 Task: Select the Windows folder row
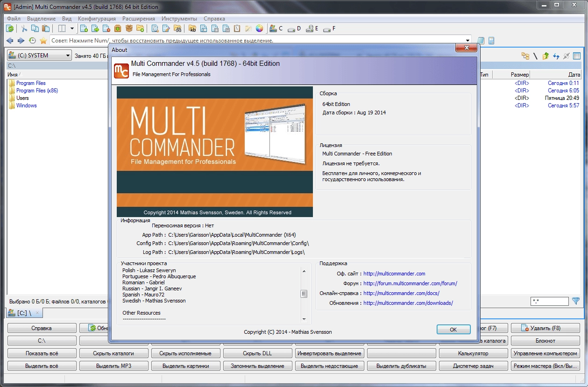click(26, 106)
